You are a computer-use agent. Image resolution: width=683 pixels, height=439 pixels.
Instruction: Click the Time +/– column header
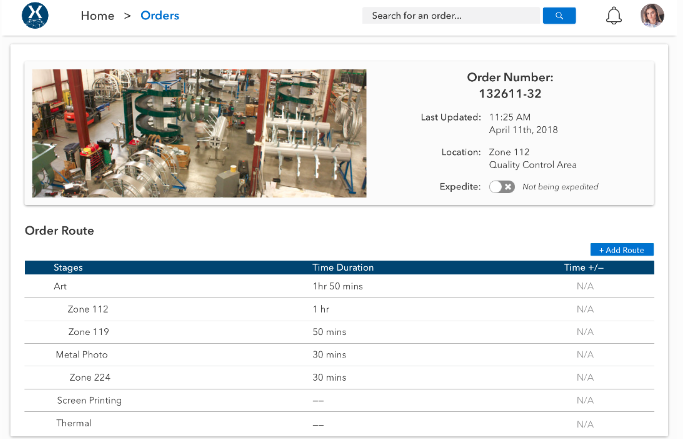[x=584, y=267]
